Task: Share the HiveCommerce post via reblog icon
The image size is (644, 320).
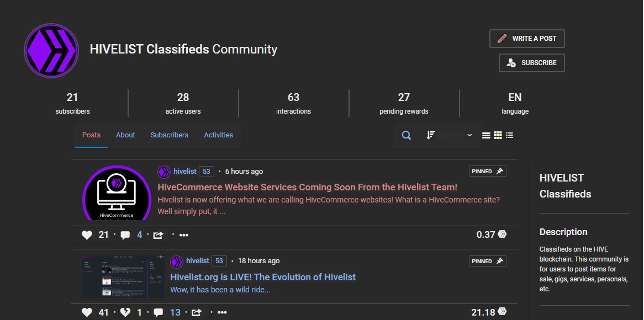Action: click(158, 235)
